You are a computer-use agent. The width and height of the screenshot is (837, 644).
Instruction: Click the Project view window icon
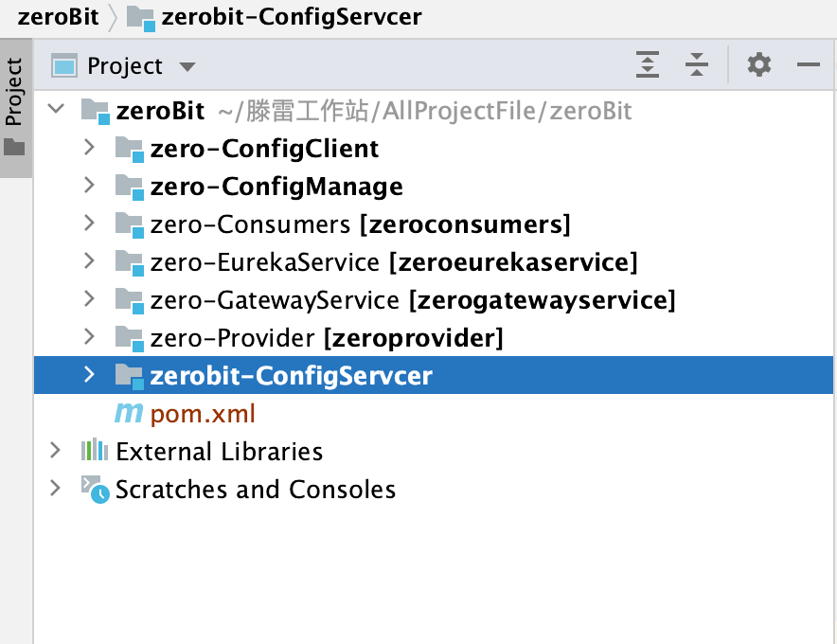click(64, 66)
